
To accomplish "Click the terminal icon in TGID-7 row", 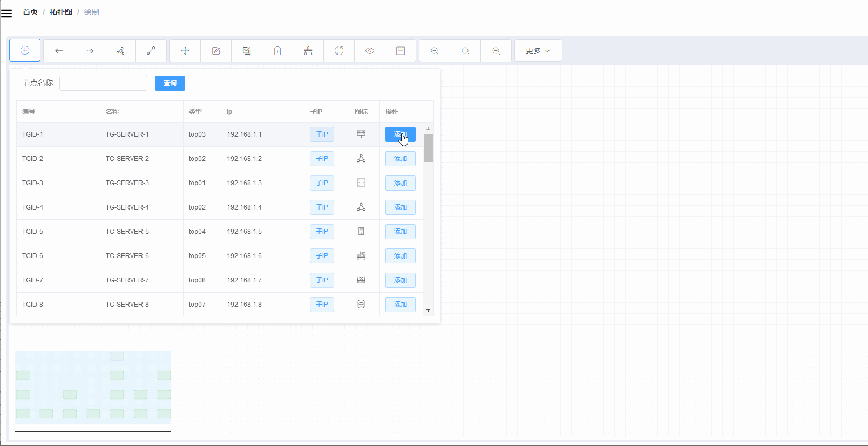I will tap(361, 280).
